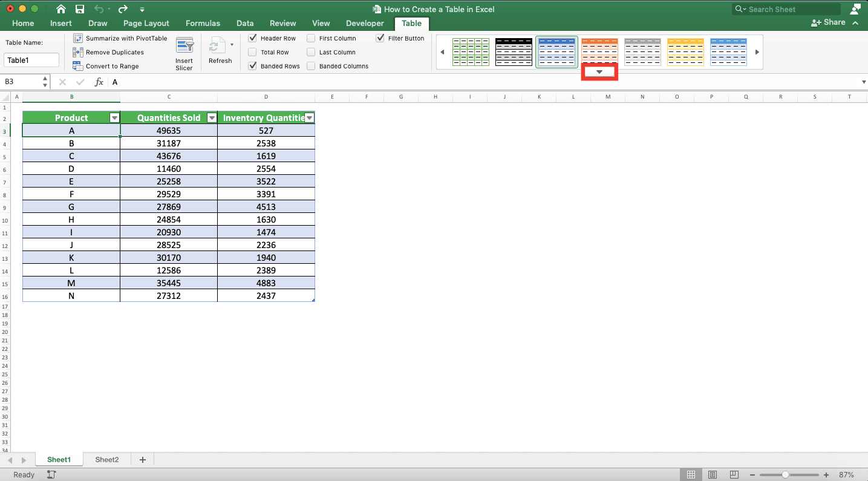Screen dimensions: 868x481
Task: Click the comments person icon at top right
Action: pyautogui.click(x=855, y=8)
